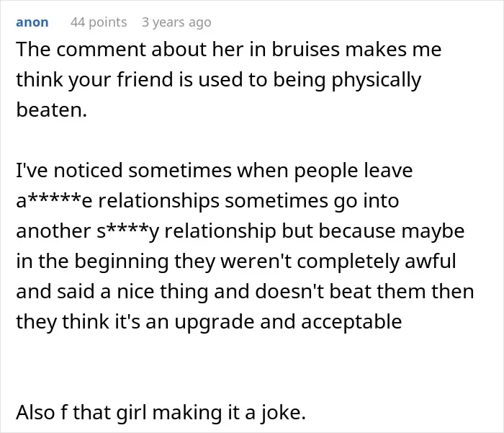504x433 pixels.
Task: Click the word beaten. ending first paragraph
Action: 51,110
